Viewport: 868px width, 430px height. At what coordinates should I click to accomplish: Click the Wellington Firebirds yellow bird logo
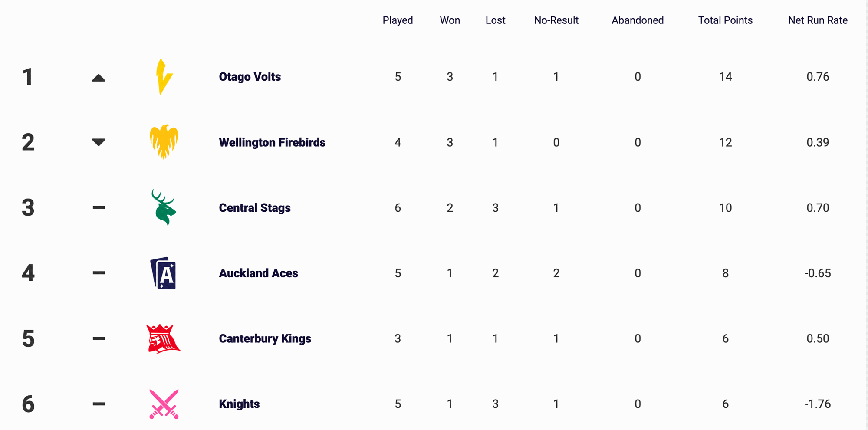[164, 142]
